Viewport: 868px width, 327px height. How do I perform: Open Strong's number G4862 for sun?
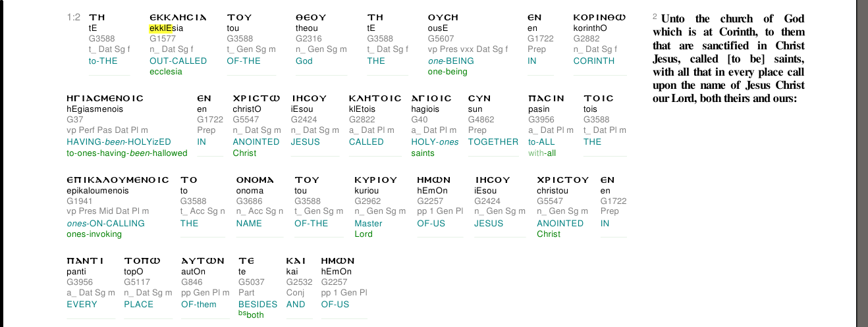tap(480, 120)
